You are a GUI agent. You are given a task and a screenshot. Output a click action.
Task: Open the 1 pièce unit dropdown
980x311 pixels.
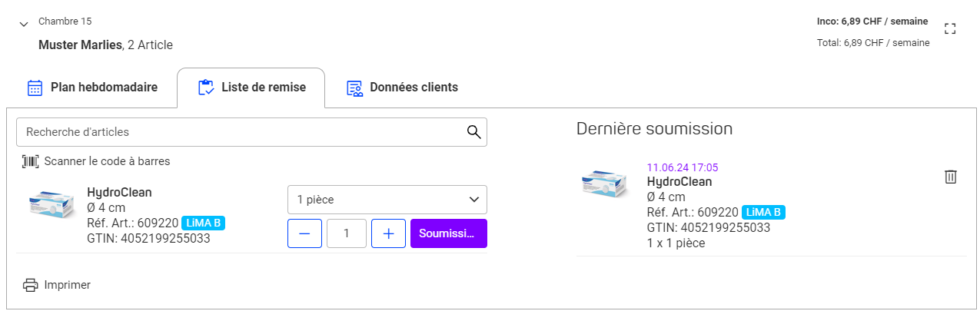pyautogui.click(x=387, y=200)
